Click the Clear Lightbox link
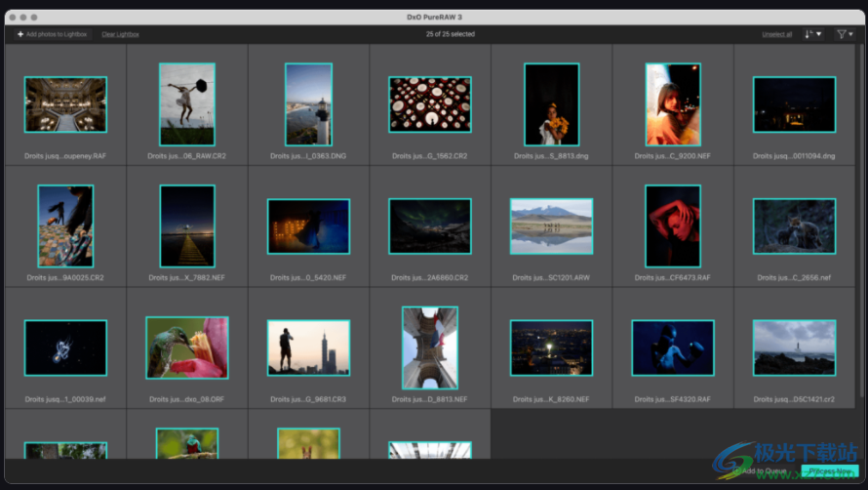 [x=120, y=34]
